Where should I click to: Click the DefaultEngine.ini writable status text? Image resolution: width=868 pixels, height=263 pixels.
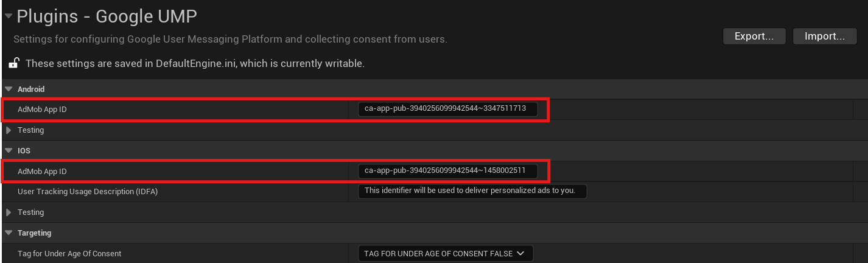click(195, 63)
